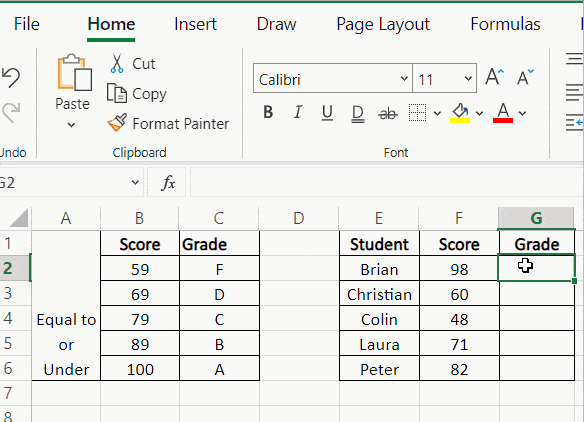Click the Paste label button
Image resolution: width=584 pixels, height=422 pixels.
click(x=72, y=104)
